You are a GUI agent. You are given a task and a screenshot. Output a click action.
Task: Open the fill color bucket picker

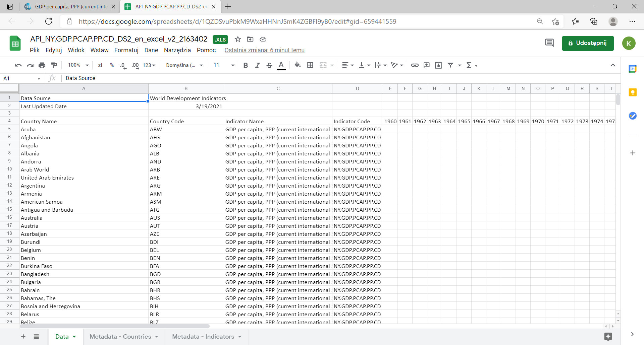[x=297, y=65]
